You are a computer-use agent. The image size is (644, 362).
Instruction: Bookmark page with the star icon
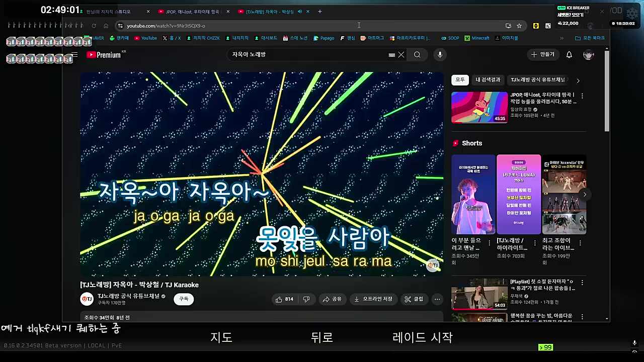[519, 26]
